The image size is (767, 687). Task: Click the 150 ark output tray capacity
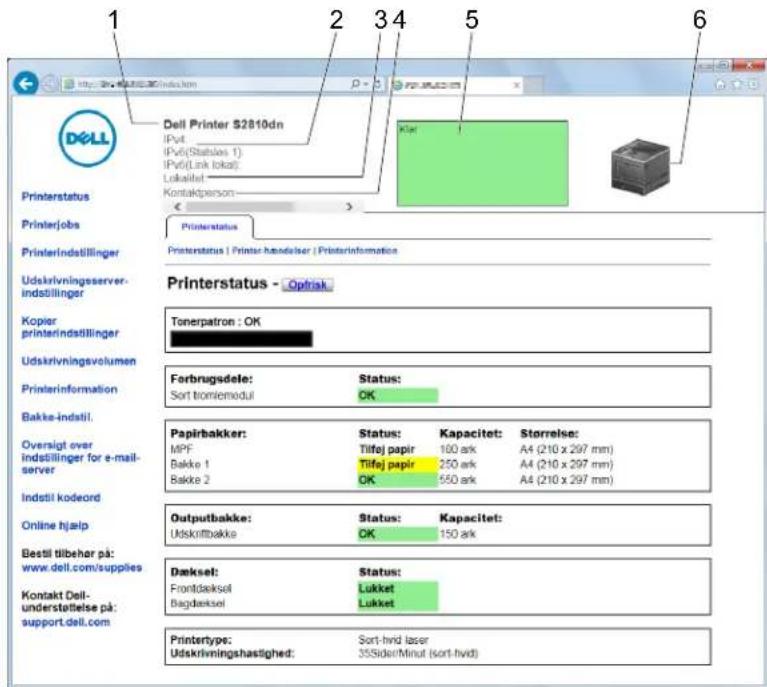458,534
